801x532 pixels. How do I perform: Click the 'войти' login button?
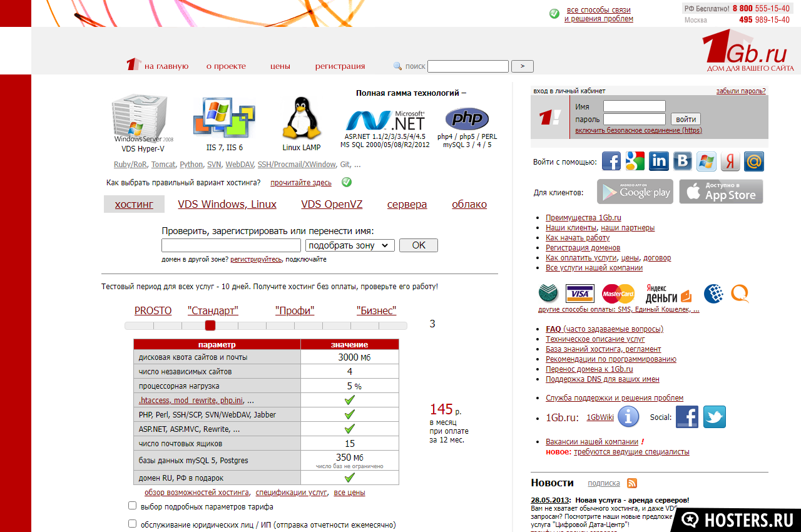pos(686,119)
